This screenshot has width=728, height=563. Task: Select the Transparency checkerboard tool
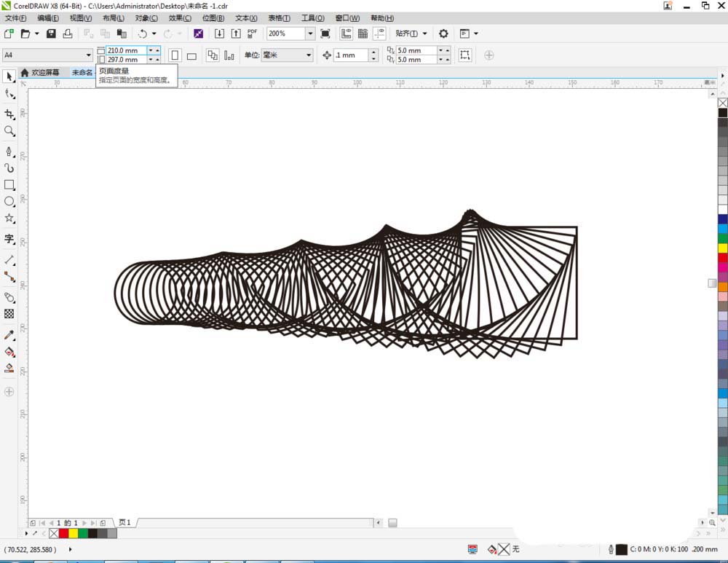(9, 314)
